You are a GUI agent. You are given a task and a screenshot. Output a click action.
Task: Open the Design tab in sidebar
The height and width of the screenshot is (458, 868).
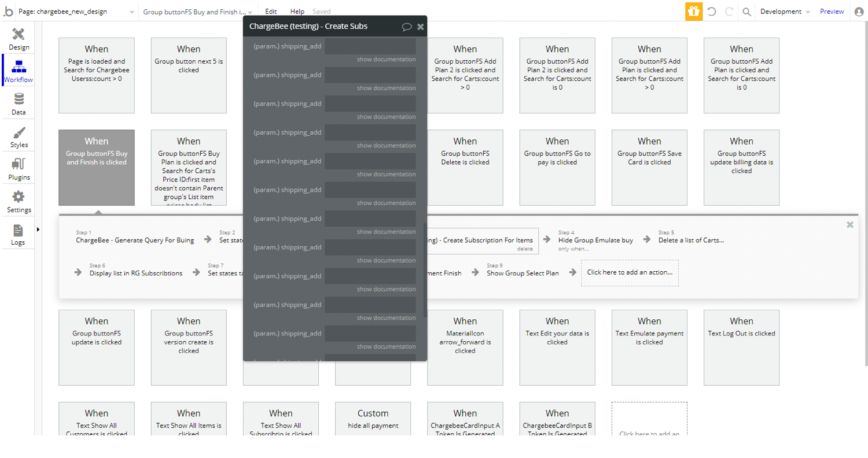coord(19,39)
